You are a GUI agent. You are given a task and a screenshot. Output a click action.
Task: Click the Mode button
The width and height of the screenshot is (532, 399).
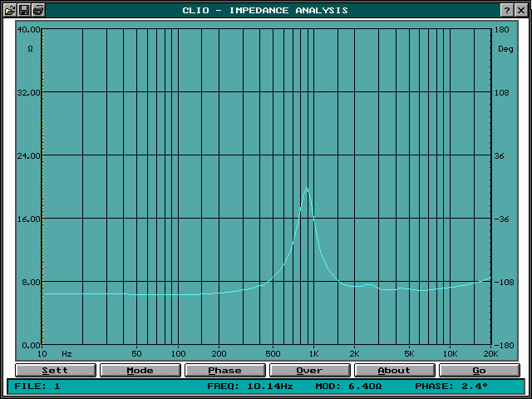pos(140,370)
